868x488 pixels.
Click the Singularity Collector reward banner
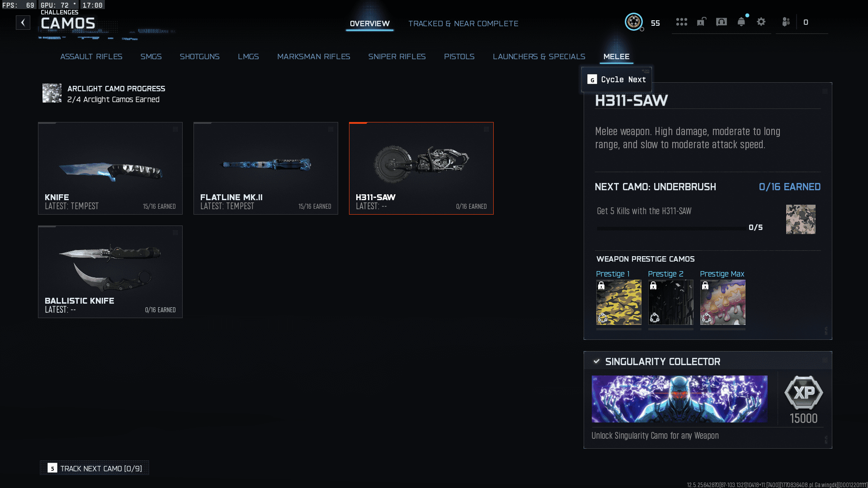click(679, 399)
